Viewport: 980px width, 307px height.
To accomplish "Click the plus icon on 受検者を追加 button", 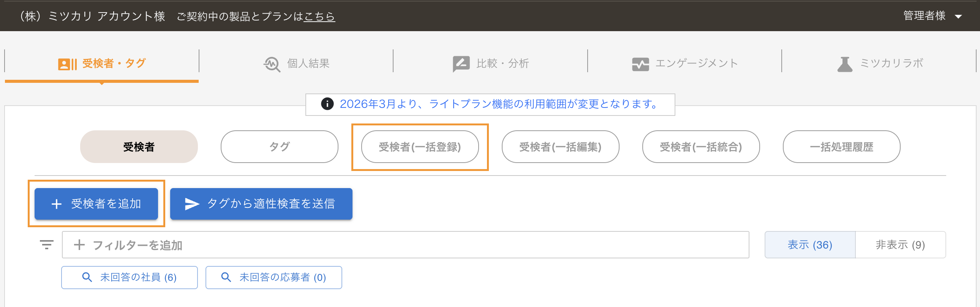I will tap(56, 204).
